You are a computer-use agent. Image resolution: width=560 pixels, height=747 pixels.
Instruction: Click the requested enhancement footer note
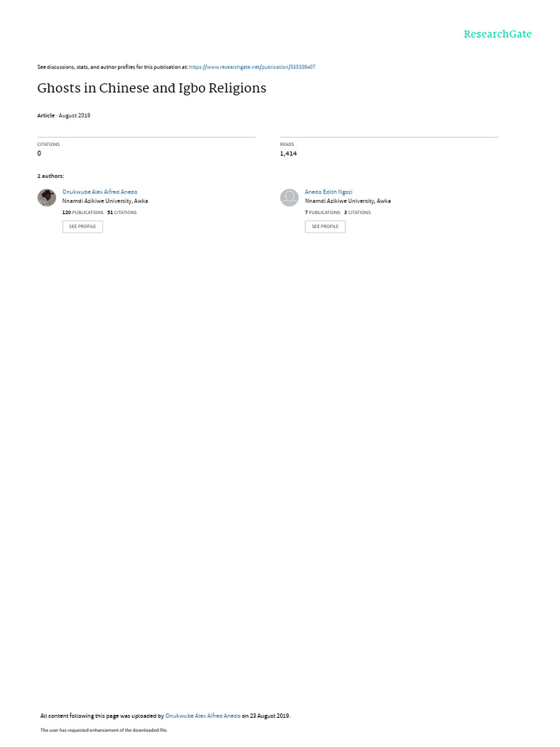click(x=104, y=729)
